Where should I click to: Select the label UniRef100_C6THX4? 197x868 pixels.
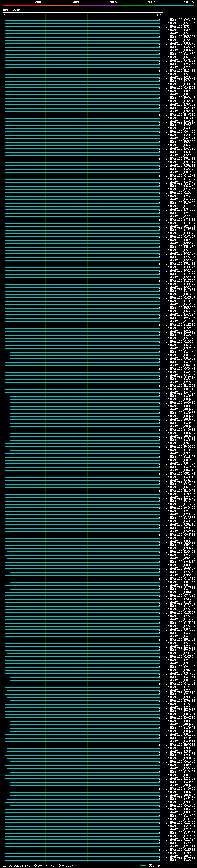click(180, 57)
